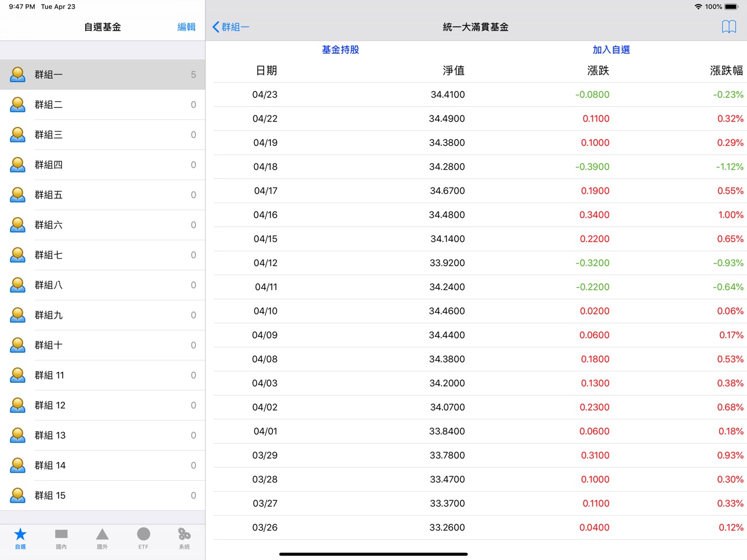Select the 群組 14 group label

(50, 466)
